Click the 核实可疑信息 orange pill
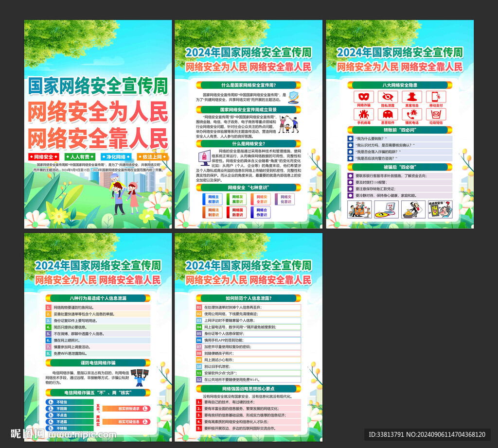Image resolution: width=498 pixels, height=448 pixels. tap(126, 422)
